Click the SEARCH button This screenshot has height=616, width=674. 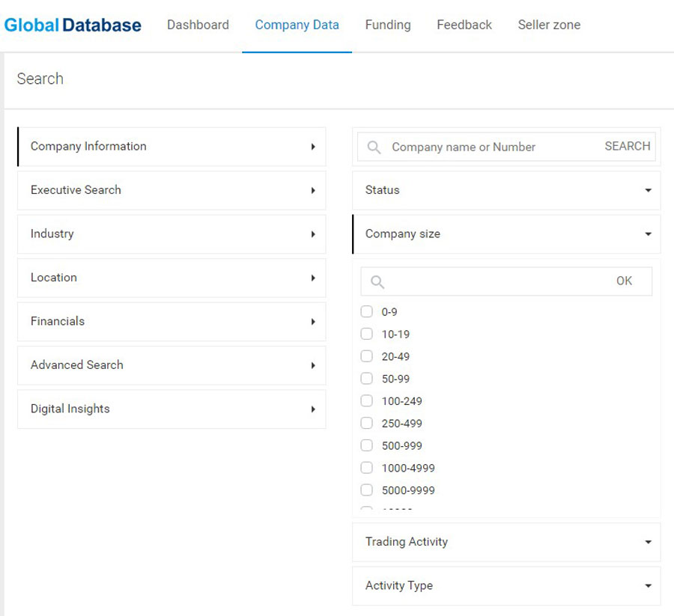[x=627, y=147]
